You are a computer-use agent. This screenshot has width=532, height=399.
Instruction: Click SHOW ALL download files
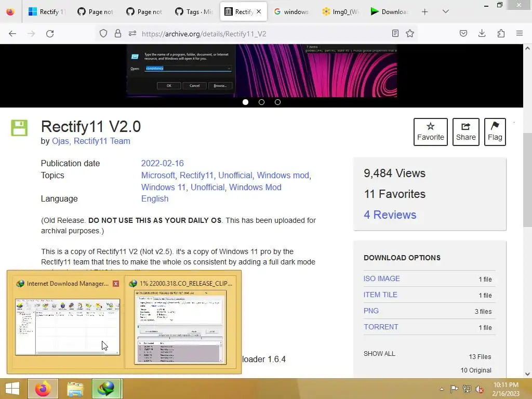379,353
